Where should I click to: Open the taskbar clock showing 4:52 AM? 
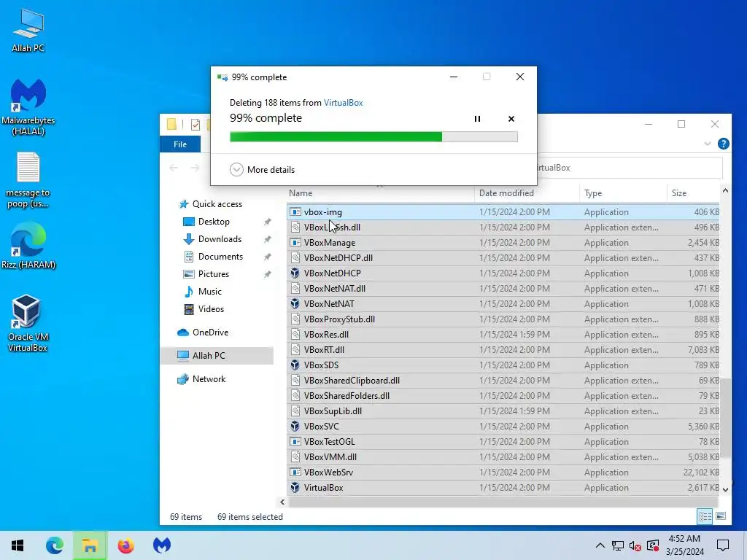point(684,545)
